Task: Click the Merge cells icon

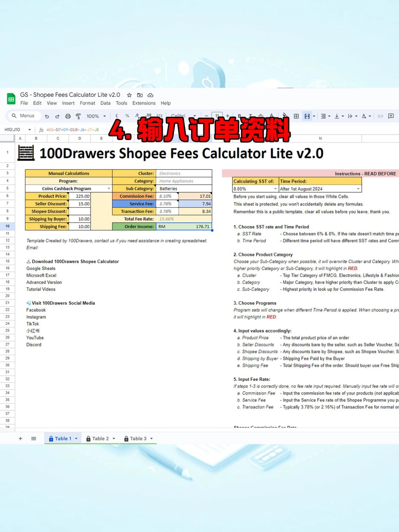Action: pyautogui.click(x=307, y=116)
